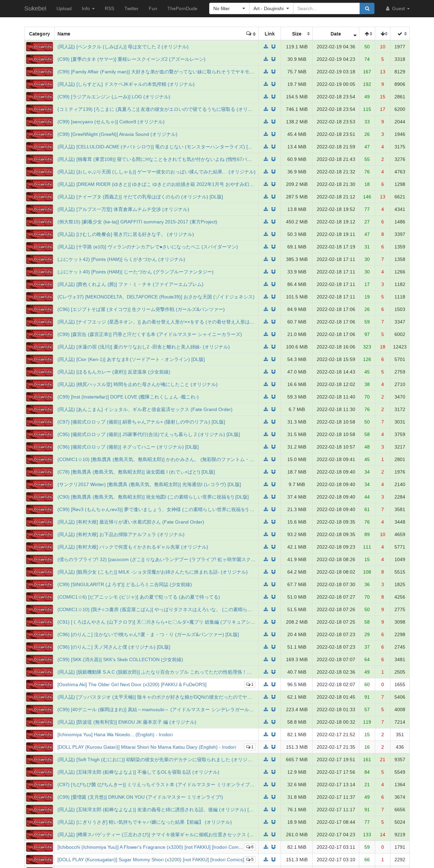Click the Link column header
Image resolution: width=434 pixels, height=868 pixels.
269,34
